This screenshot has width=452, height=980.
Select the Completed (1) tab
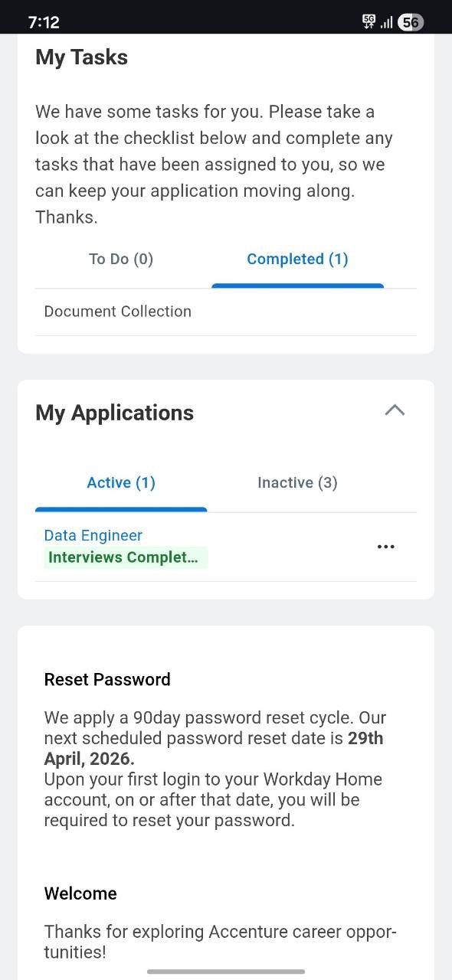(297, 260)
